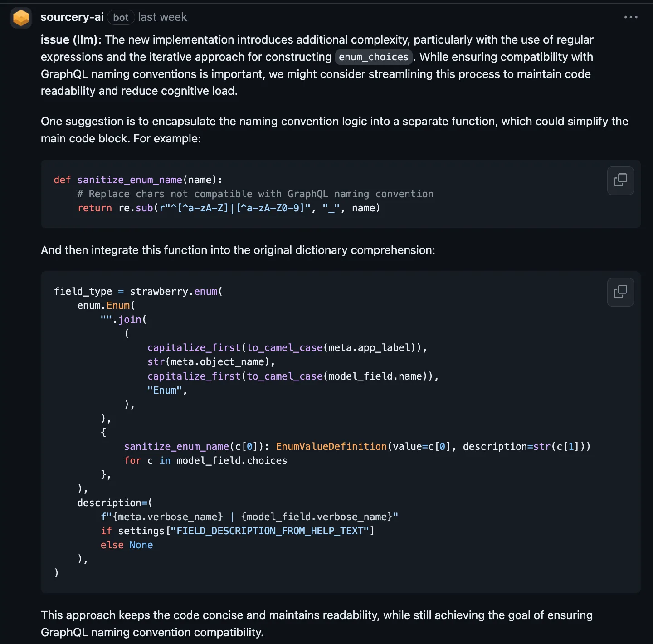The height and width of the screenshot is (644, 653).
Task: Click the sourcery-ai bot avatar
Action: 21,17
